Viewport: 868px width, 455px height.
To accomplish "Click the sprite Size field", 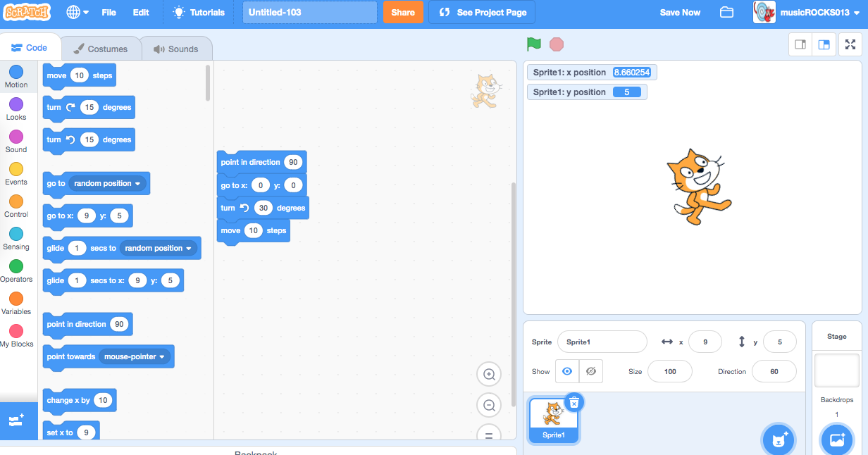I will coord(670,371).
